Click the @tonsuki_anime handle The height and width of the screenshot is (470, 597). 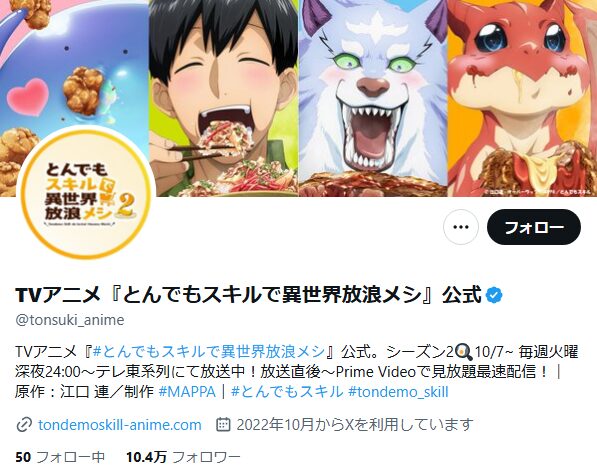pyautogui.click(x=70, y=320)
